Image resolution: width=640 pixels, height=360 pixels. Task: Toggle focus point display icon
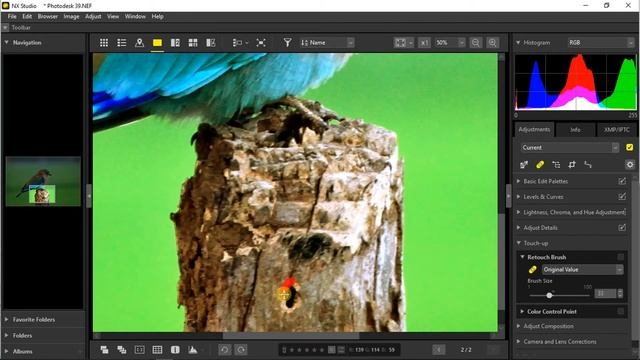140,350
